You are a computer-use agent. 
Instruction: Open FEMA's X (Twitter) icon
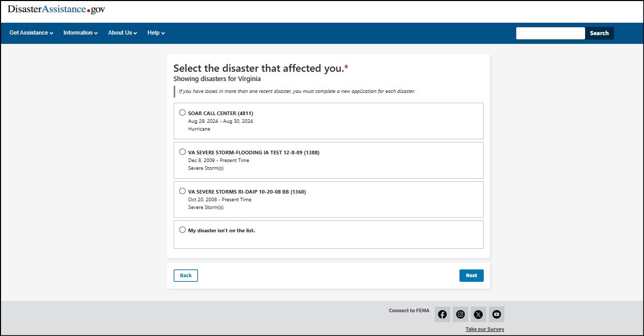tap(478, 314)
